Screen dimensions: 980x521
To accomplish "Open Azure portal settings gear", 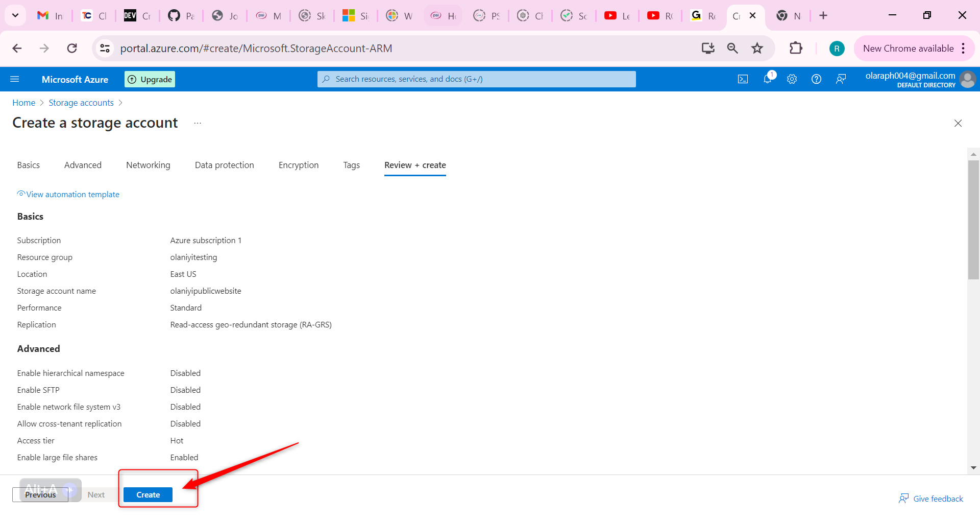I will 792,79.
